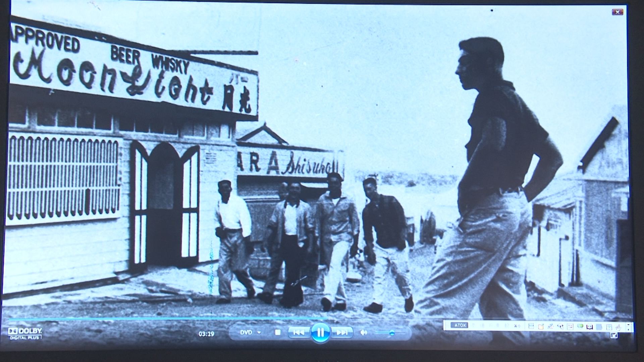Click the up arrow on ATOK toolbar edge
Screen dimensions: 644x362
628,324
